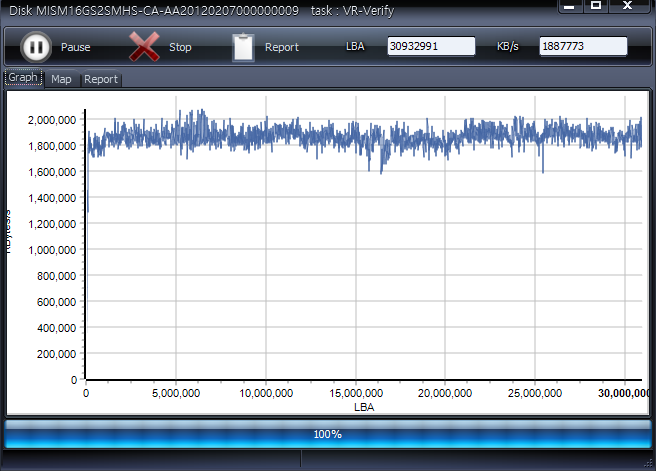Click the Report label in toolbar
This screenshot has width=656, height=471.
click(282, 47)
